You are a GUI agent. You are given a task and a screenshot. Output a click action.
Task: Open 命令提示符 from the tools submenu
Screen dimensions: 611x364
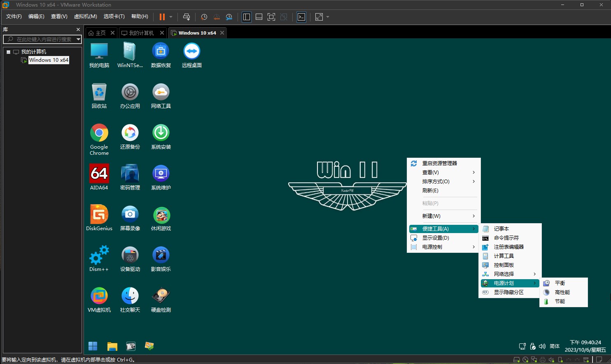pyautogui.click(x=510, y=238)
